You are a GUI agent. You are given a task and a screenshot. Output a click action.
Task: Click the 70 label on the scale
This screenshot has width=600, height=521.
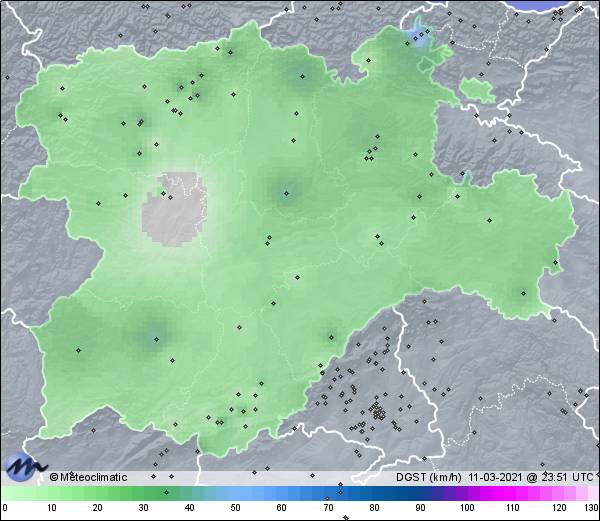point(328,508)
